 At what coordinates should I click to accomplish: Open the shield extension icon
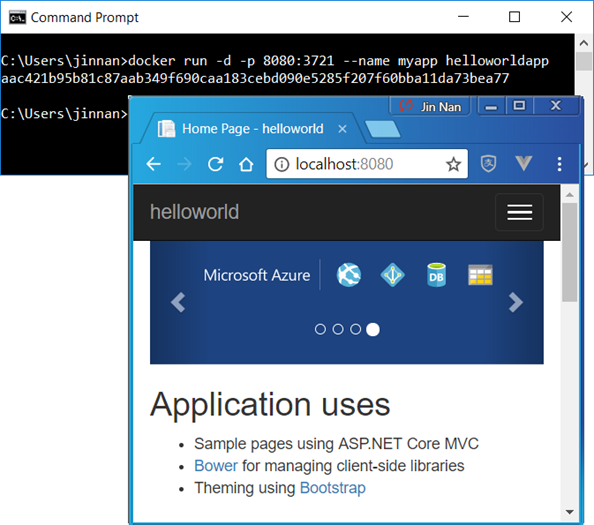tap(488, 164)
